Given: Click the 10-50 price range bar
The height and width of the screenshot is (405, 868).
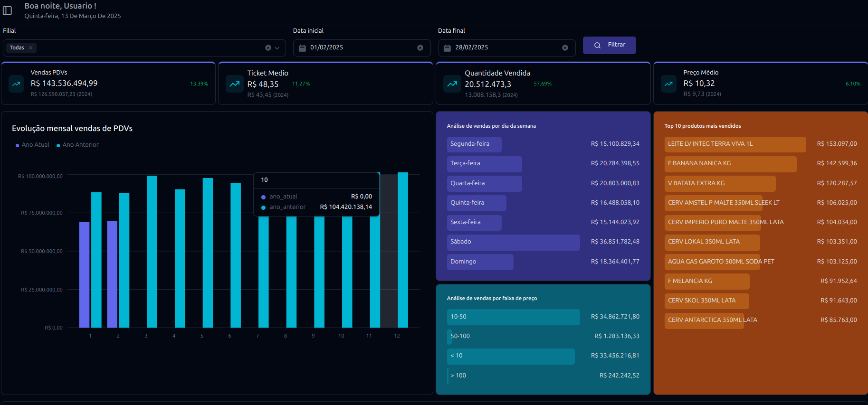Looking at the screenshot, I should (513, 317).
